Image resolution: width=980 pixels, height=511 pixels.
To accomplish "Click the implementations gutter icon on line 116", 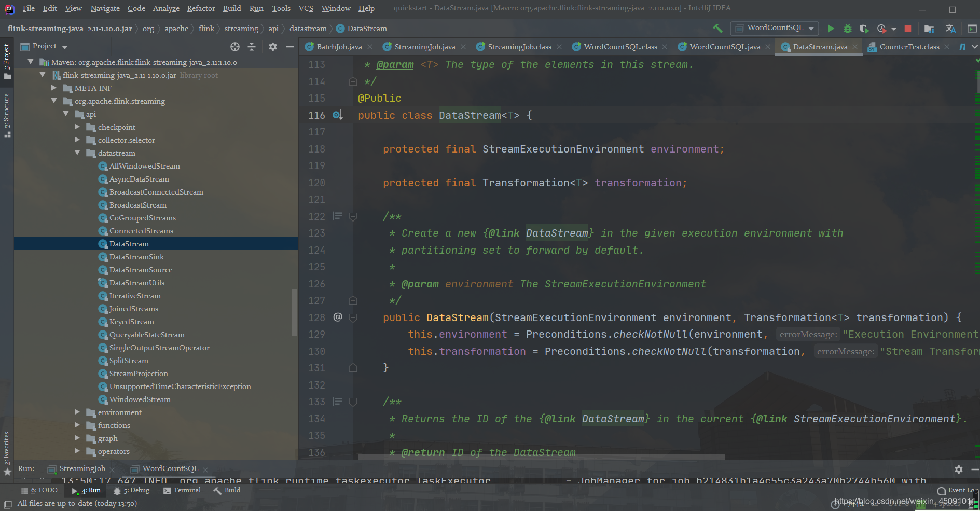I will (x=338, y=115).
